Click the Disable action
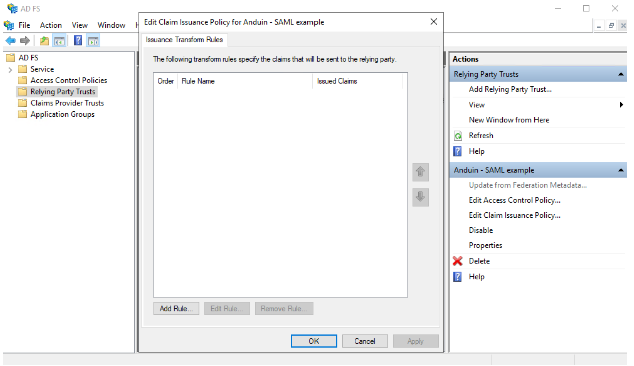Image resolution: width=634 pixels, height=366 pixels. 481,230
